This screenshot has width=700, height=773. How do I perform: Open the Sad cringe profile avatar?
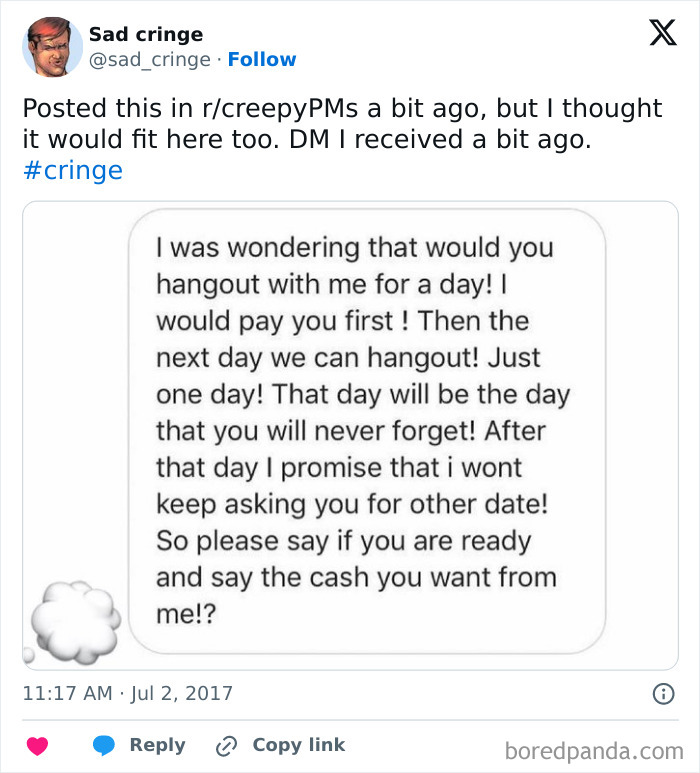coord(52,47)
